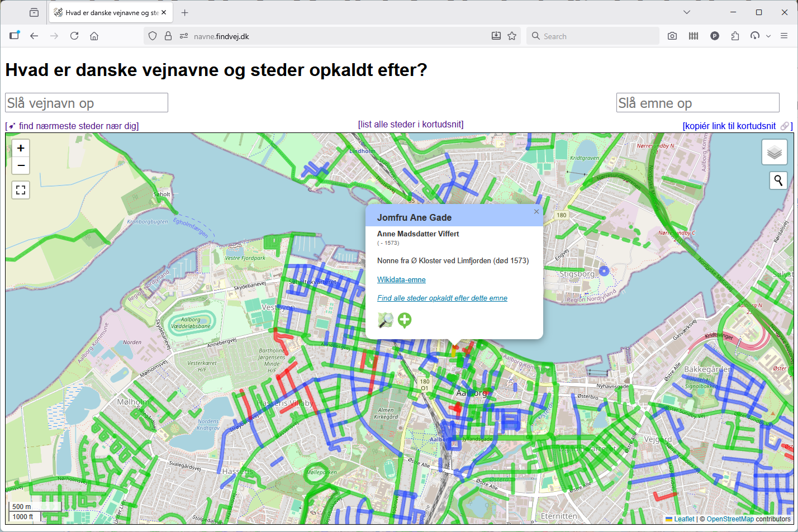Image resolution: width=798 pixels, height=532 pixels.
Task: Click 'kopiér link til kortudsnit'
Action: 729,126
